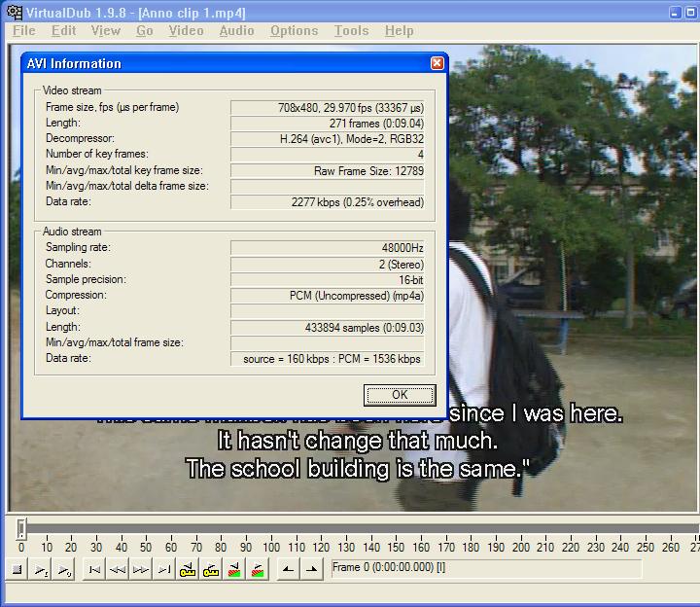700x607 pixels.
Task: Select the frame size value 708x480
Action: coord(327,108)
